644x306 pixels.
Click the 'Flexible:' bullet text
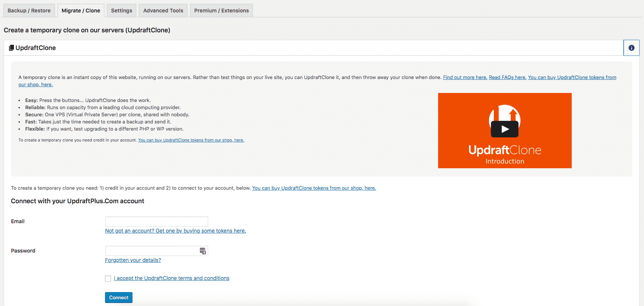[104, 129]
